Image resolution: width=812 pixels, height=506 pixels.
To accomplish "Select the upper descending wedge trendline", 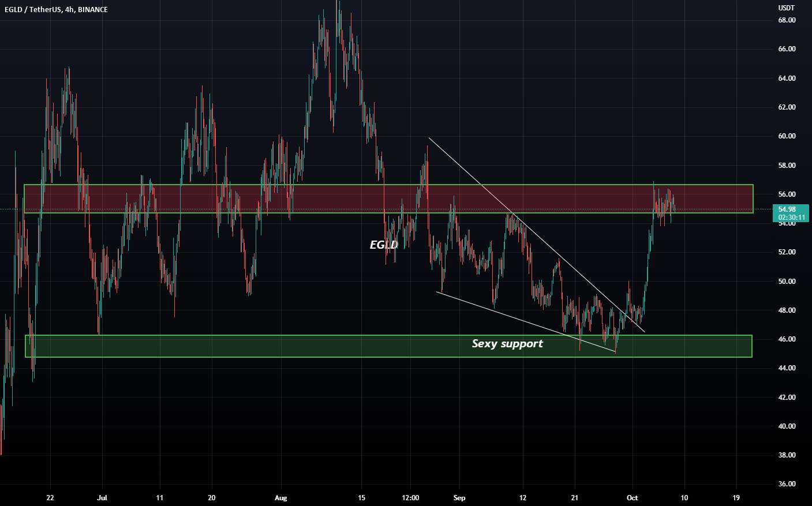I will pyautogui.click(x=536, y=235).
